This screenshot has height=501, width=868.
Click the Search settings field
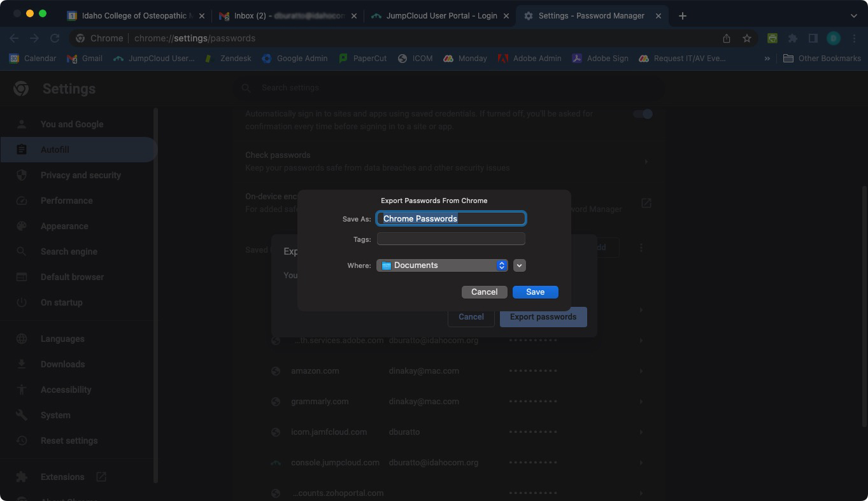point(449,88)
